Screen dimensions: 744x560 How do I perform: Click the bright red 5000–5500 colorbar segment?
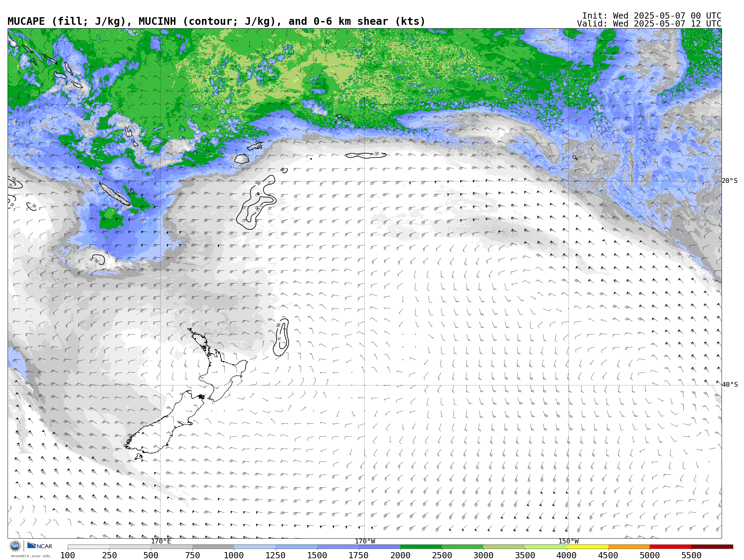point(670,547)
